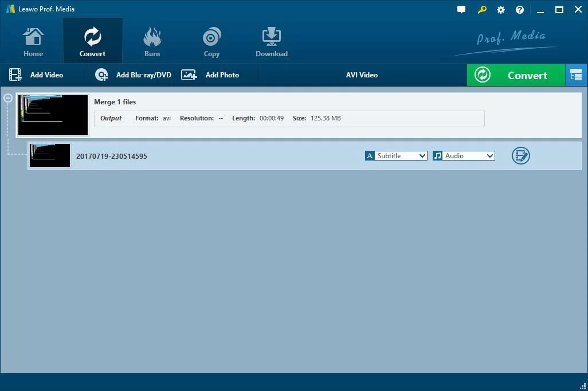
Task: Open the activation key icon
Action: click(x=481, y=9)
